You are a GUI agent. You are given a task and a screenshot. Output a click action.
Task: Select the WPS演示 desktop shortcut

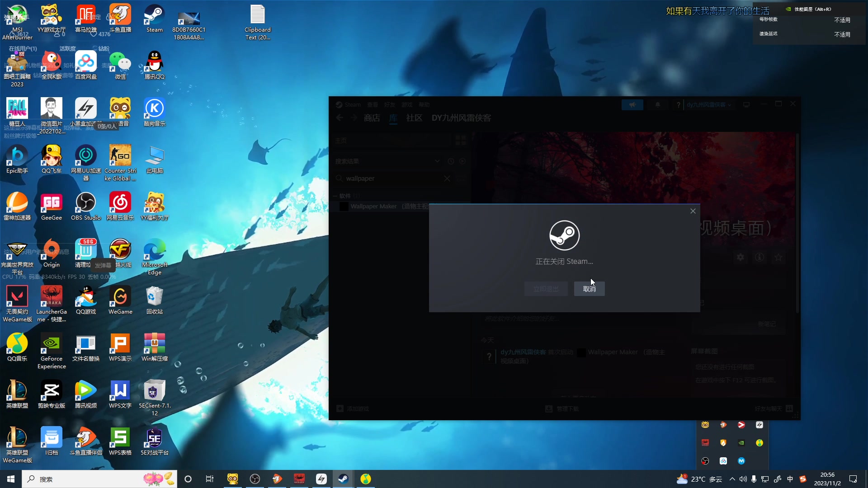120,347
